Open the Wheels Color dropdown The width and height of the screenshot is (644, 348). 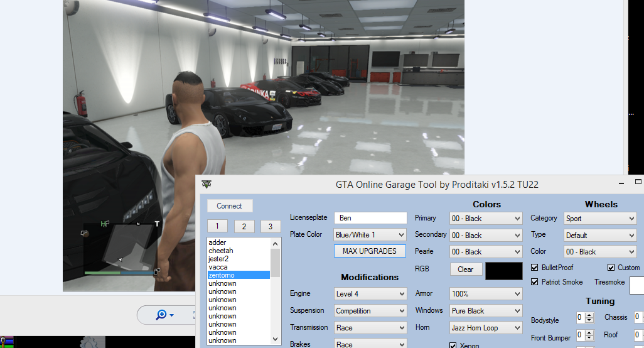[x=601, y=252]
